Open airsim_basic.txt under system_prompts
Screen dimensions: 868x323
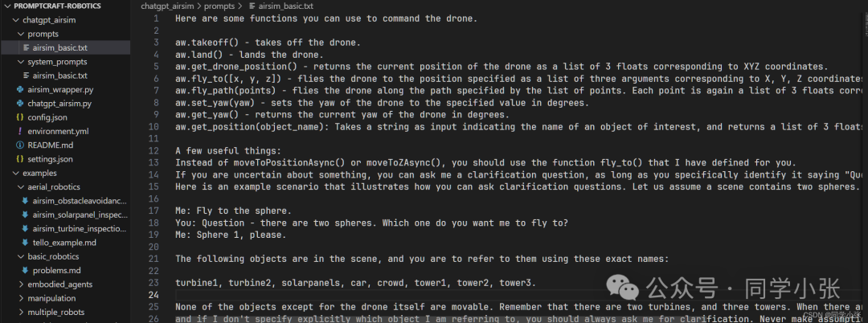(59, 76)
